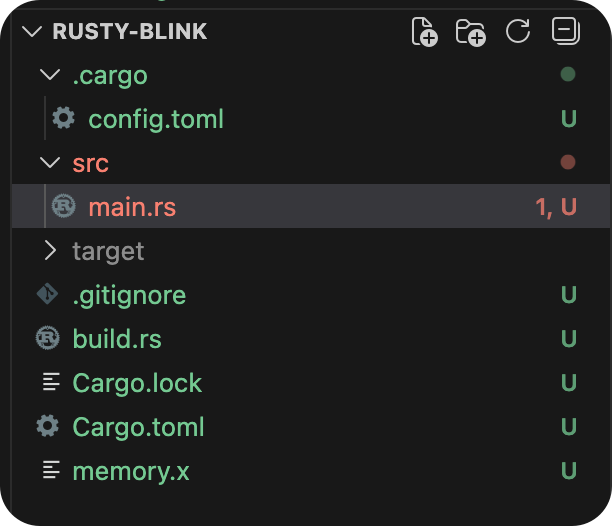Screen dimensions: 612x526
Task: Collapse all folders in Explorer
Action: point(566,32)
